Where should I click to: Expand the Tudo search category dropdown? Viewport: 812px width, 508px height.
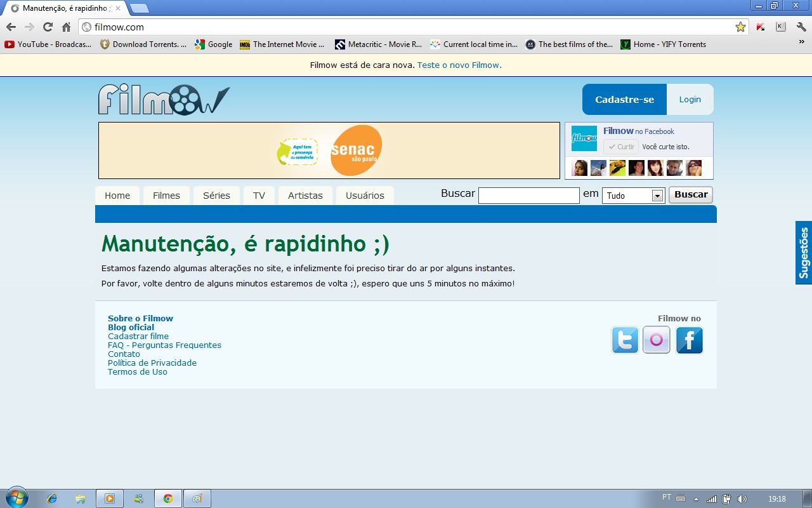click(633, 196)
